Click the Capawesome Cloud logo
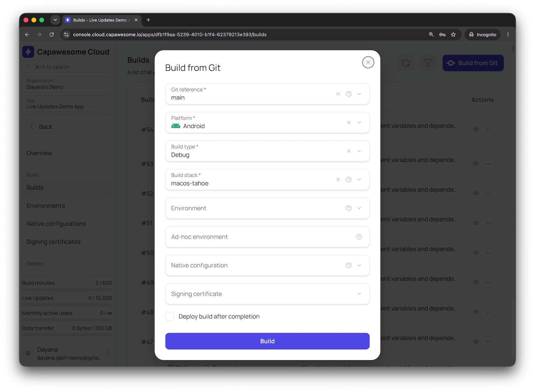This screenshot has height=392, width=535. [28, 52]
